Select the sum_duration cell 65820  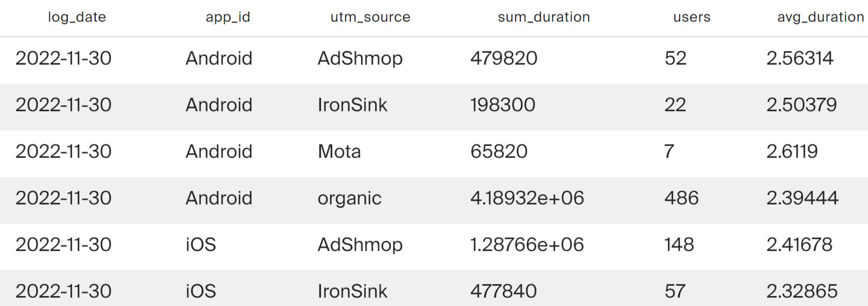pyautogui.click(x=499, y=151)
